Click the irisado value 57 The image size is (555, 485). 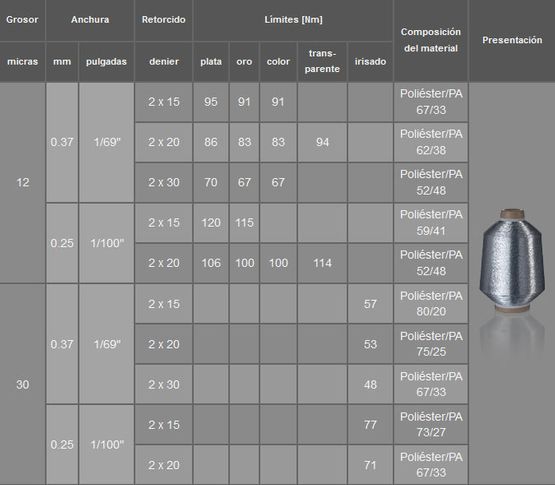[x=370, y=304]
